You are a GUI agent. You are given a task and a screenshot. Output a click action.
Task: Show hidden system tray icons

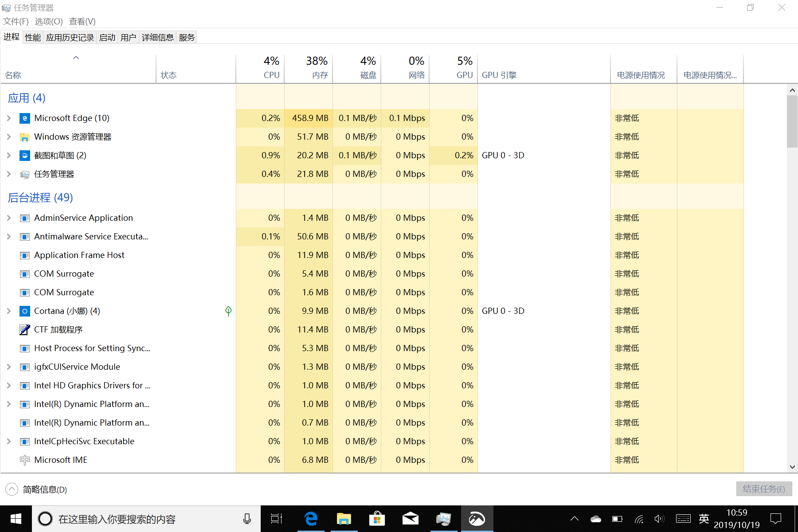click(x=575, y=519)
